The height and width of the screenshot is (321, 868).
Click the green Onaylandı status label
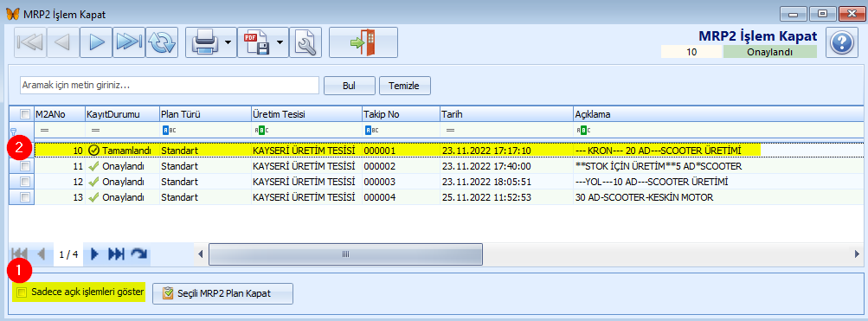point(770,52)
